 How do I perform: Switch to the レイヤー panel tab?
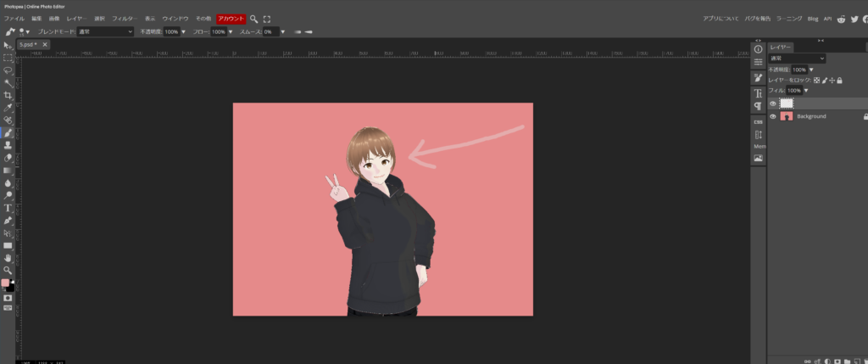780,47
